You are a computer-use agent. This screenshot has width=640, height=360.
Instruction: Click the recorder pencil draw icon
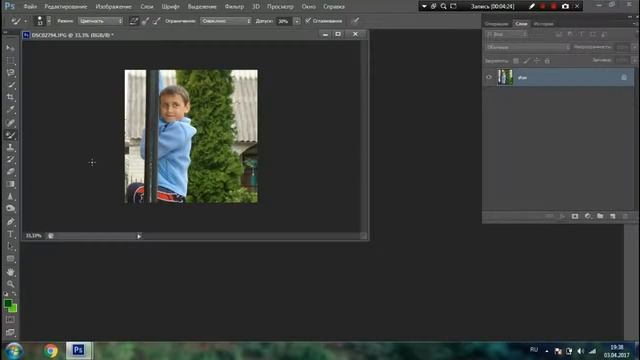coord(531,6)
